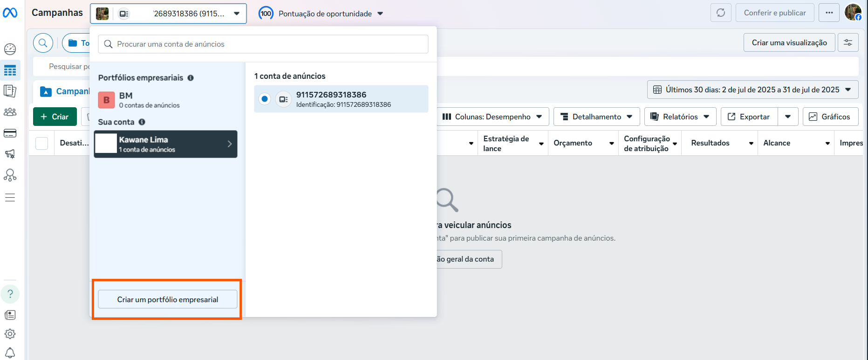Click the Exportar button
This screenshot has width=868, height=360.
[x=749, y=117]
